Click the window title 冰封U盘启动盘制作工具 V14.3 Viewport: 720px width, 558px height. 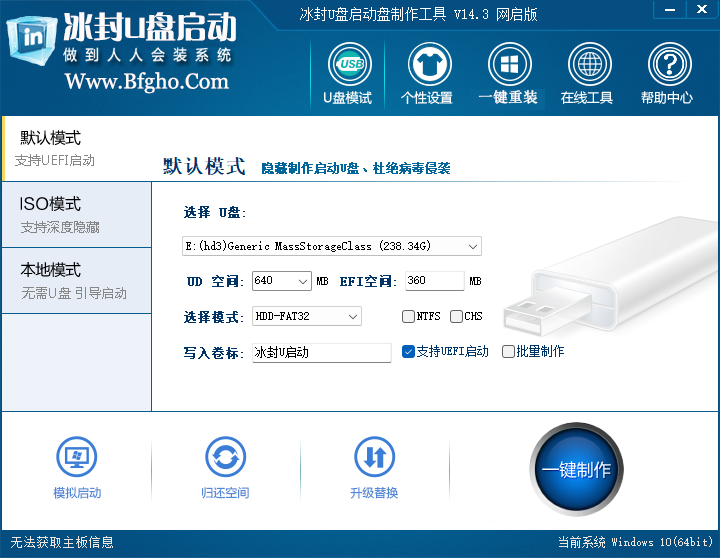[x=418, y=15]
